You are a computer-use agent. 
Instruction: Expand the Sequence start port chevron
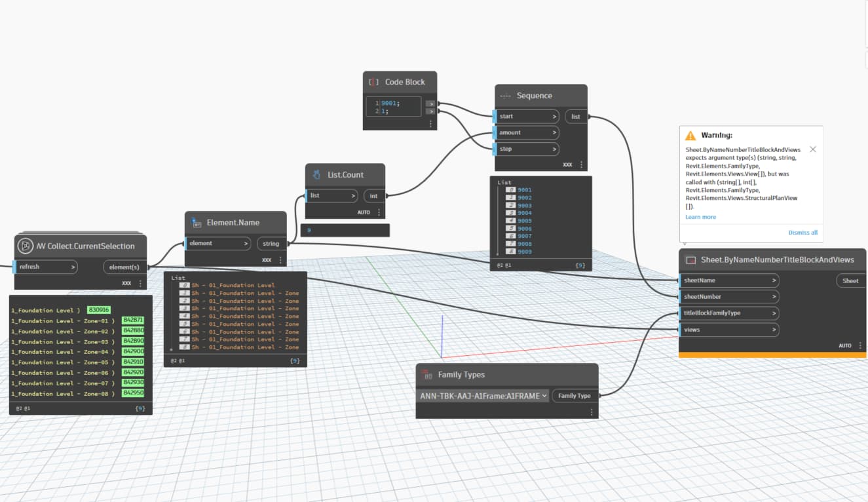554,117
